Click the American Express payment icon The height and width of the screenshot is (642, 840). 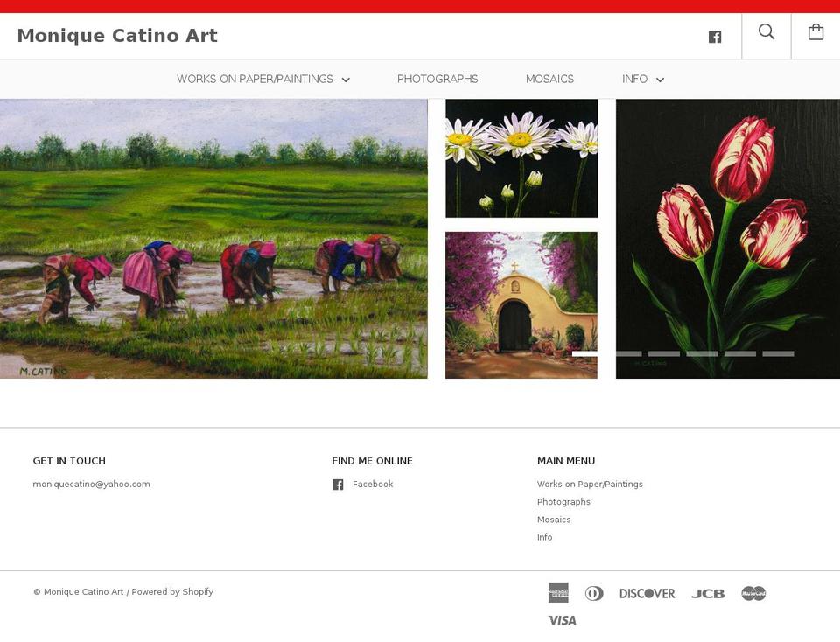pyautogui.click(x=559, y=593)
